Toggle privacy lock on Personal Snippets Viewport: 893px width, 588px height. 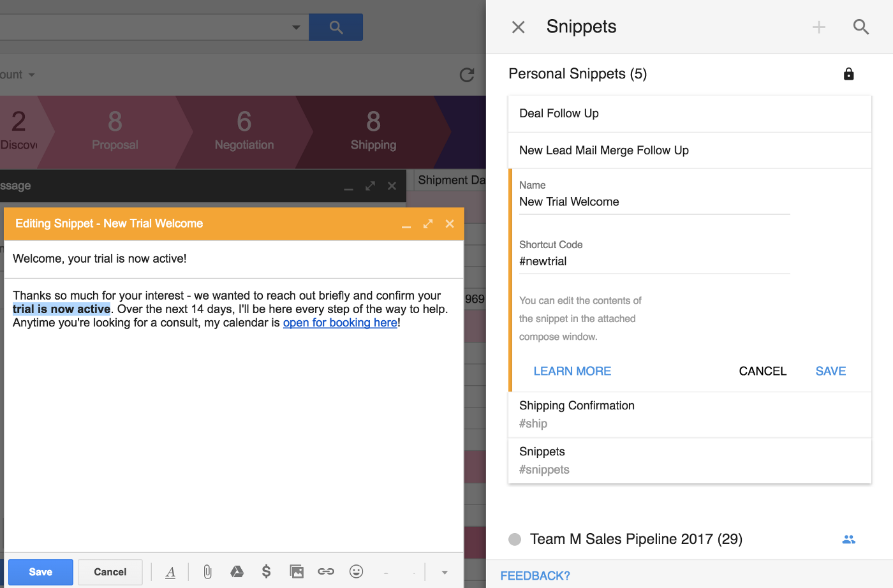pos(848,73)
